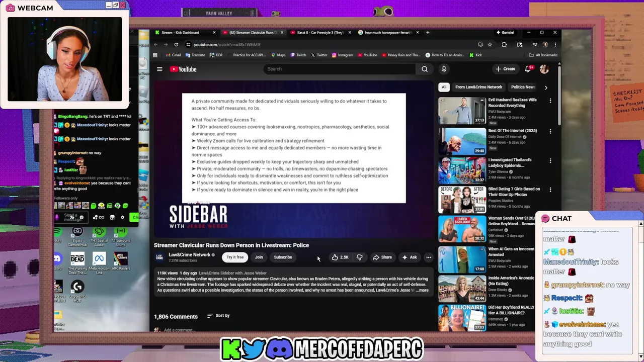
Task: Open the Instagram bookmark
Action: (342, 55)
